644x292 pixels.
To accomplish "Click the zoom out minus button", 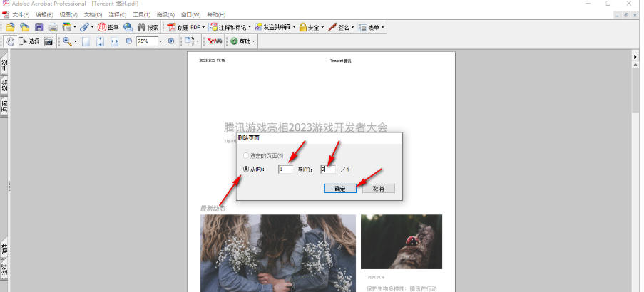I will 128,41.
